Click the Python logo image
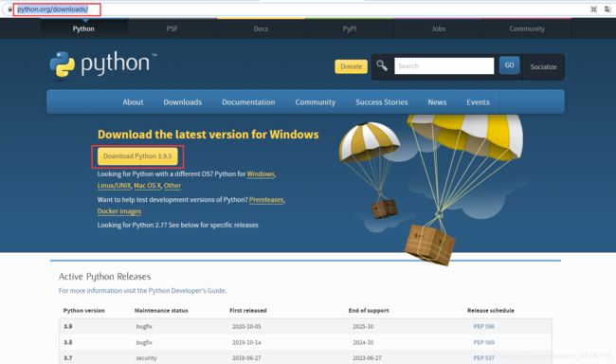616x364 pixels. 103,64
